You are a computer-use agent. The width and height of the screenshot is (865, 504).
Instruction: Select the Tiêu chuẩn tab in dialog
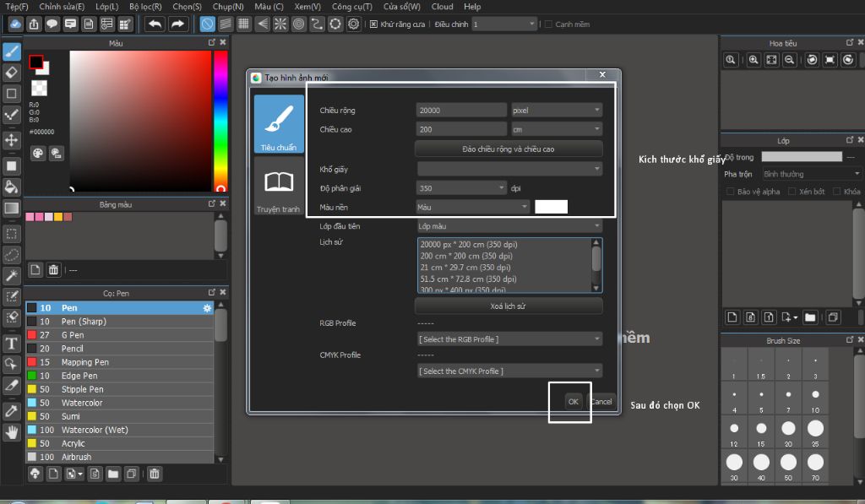279,123
